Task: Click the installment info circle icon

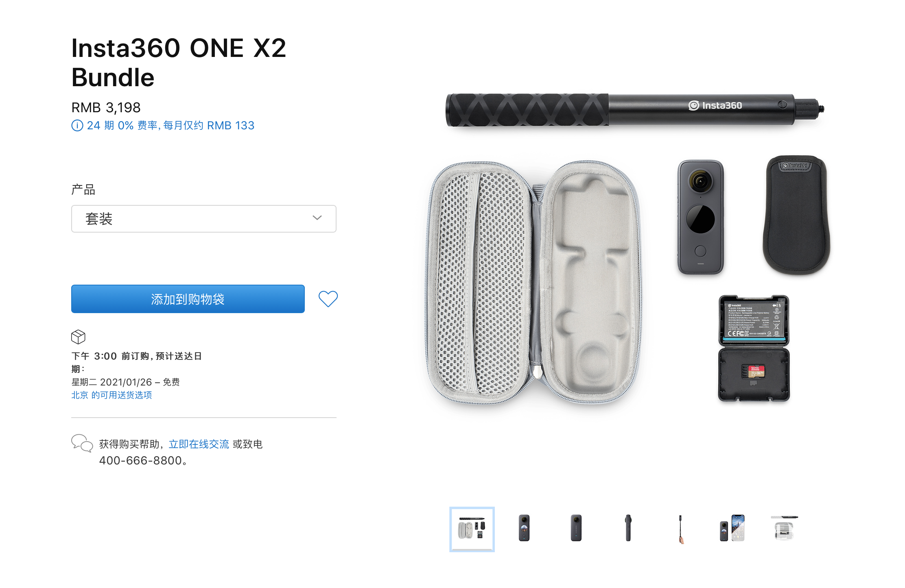Action: (x=77, y=126)
